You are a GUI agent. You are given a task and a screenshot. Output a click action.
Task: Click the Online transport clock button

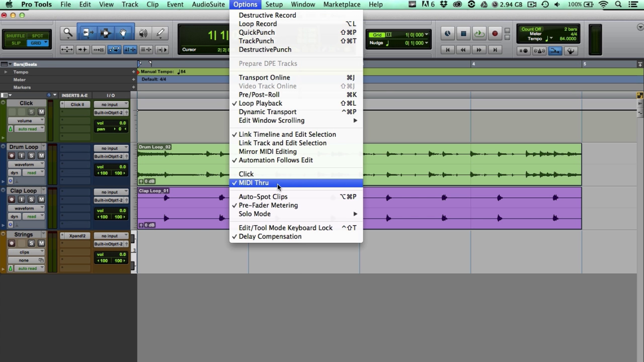click(x=447, y=34)
